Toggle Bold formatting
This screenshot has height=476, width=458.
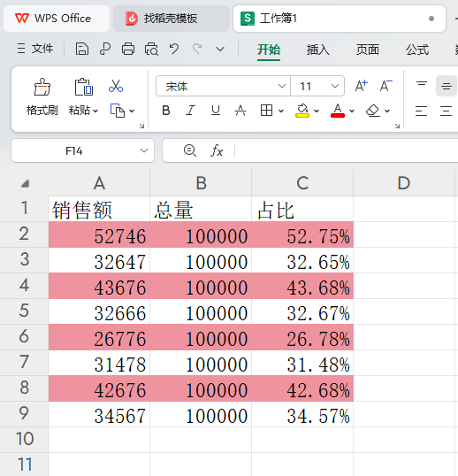coord(166,111)
